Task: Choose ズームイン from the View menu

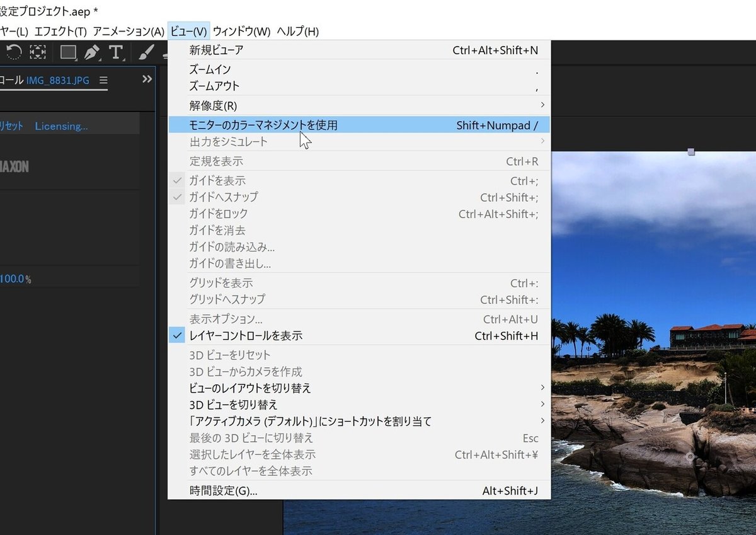Action: tap(359, 69)
